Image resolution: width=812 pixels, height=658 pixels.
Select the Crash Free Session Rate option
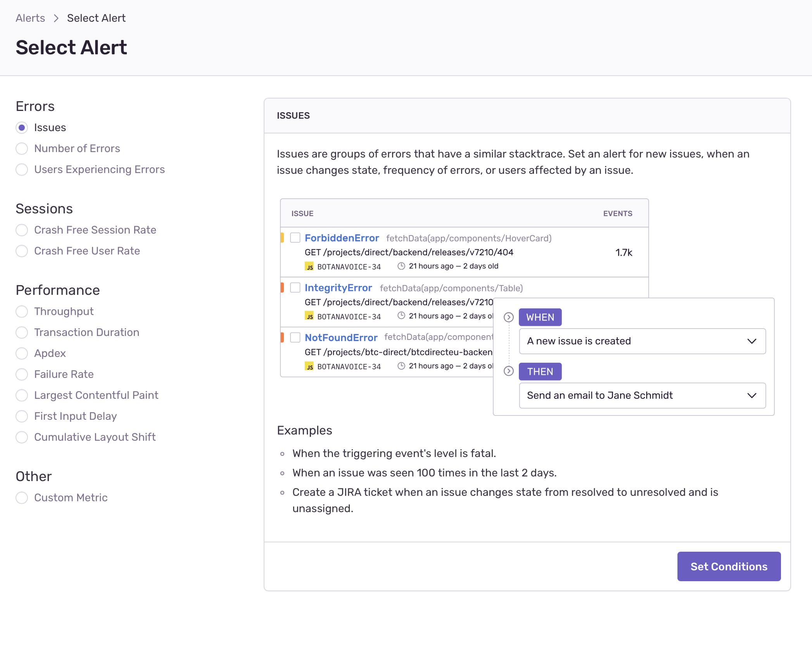[22, 230]
